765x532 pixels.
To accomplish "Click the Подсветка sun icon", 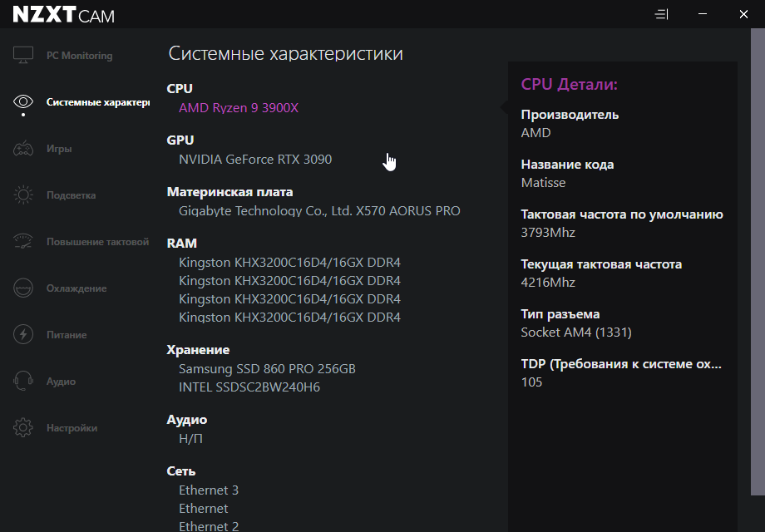I will 23,195.
